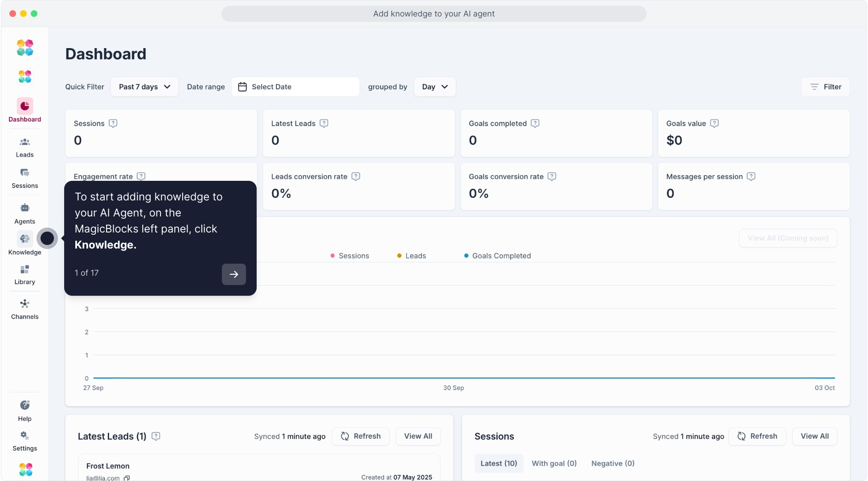Viewport: 868px width, 481px height.
Task: Open the Library sidebar icon
Action: coord(25,270)
